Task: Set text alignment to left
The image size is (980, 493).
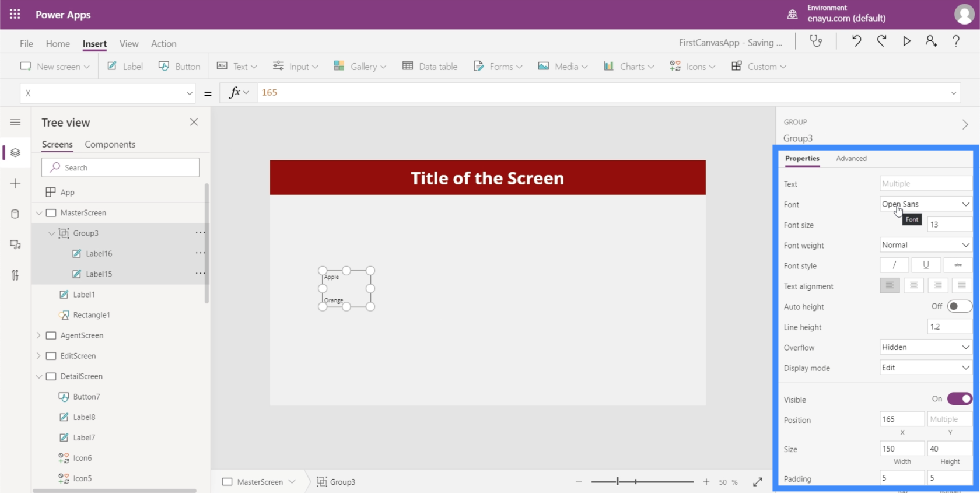Action: pos(890,285)
